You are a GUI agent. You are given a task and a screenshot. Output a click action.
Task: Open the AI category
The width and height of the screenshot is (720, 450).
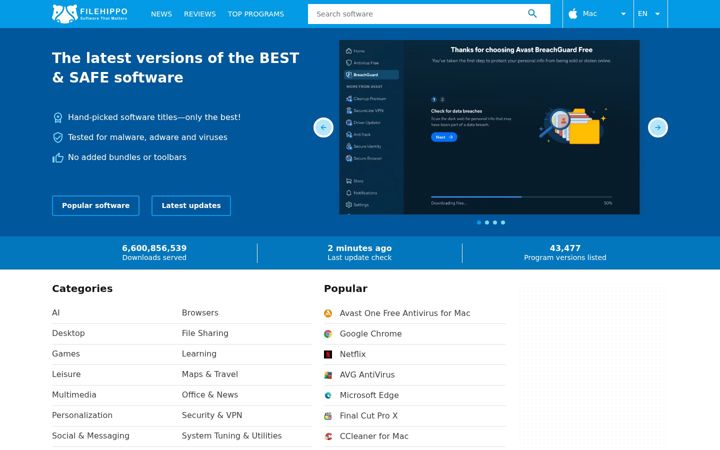[56, 313]
